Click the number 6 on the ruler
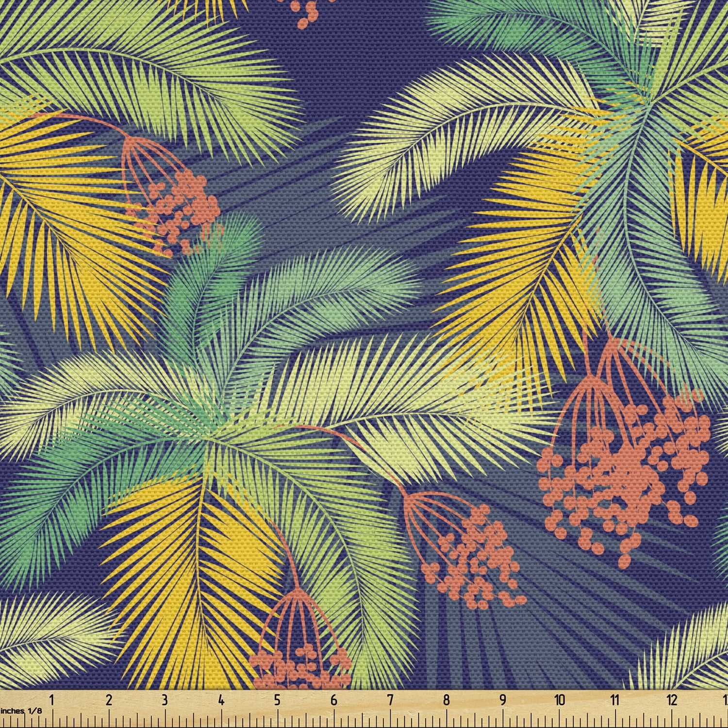 (333, 699)
